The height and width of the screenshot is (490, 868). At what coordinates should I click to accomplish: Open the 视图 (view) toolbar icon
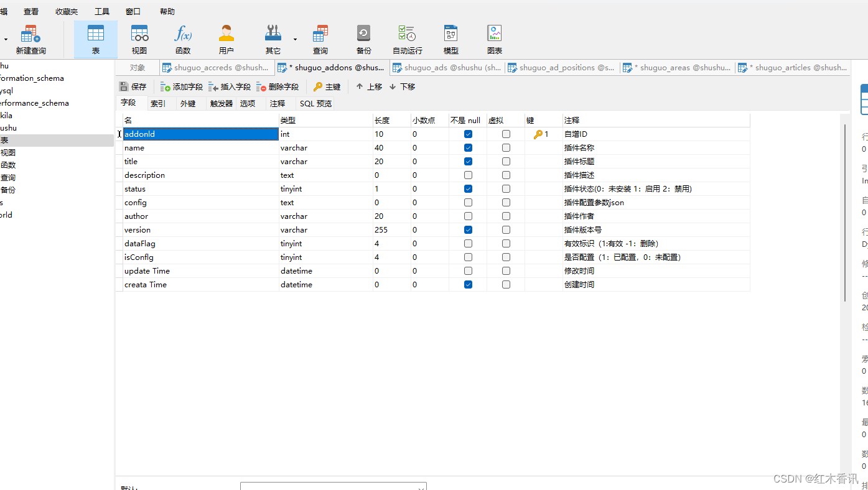click(139, 40)
